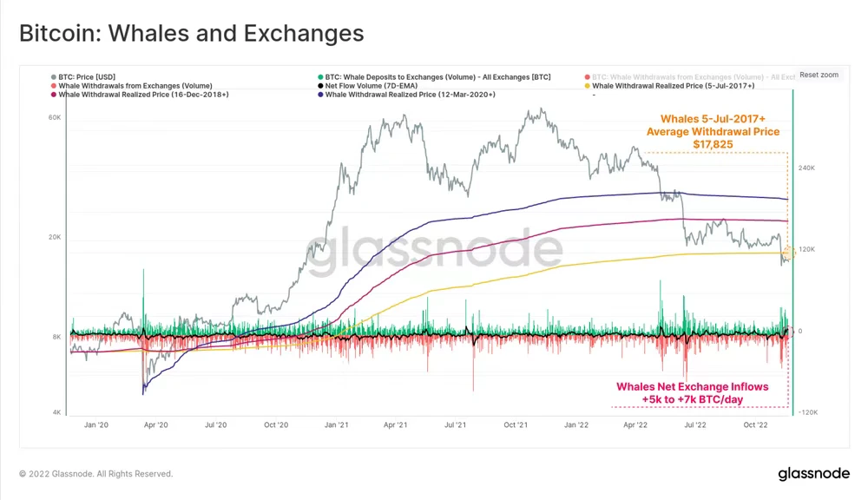Click the Jan '21 x-axis label
Image resolution: width=868 pixels, height=500 pixels.
coord(337,424)
